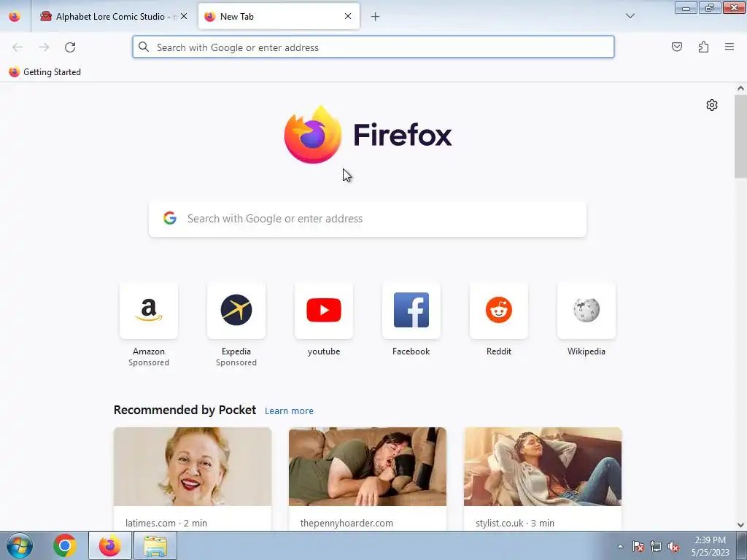Image resolution: width=747 pixels, height=560 pixels.
Task: Click the scrollbar down arrow
Action: pos(740,525)
